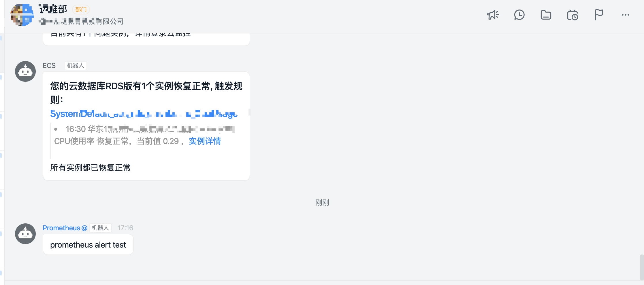Click the 刚刚 time separator
Image resolution: width=644 pixels, height=285 pixels.
pos(322,203)
